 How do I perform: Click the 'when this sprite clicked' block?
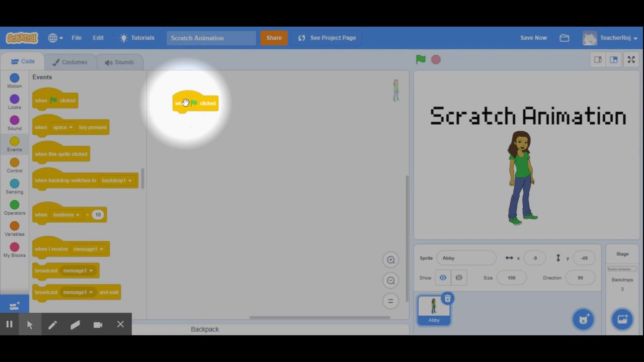(x=61, y=153)
